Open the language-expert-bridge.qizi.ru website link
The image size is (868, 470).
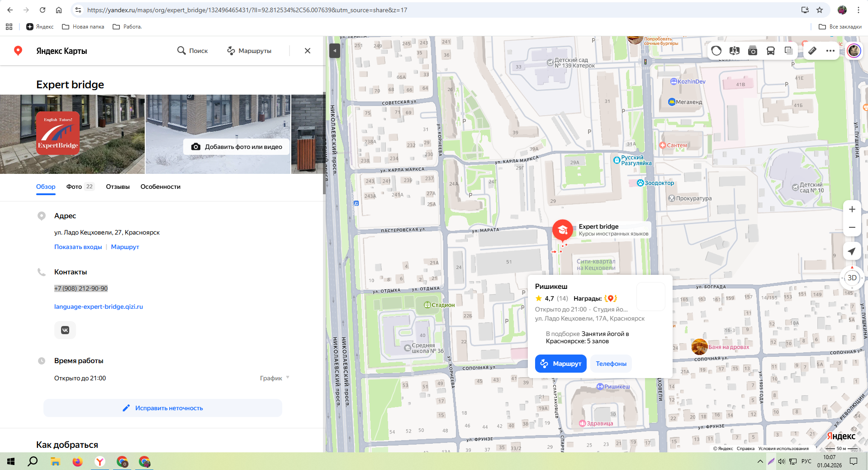[99, 307]
